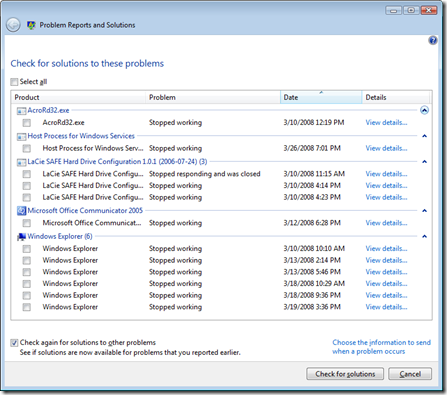
Task: Sort by the Date column header
Action: tap(321, 97)
